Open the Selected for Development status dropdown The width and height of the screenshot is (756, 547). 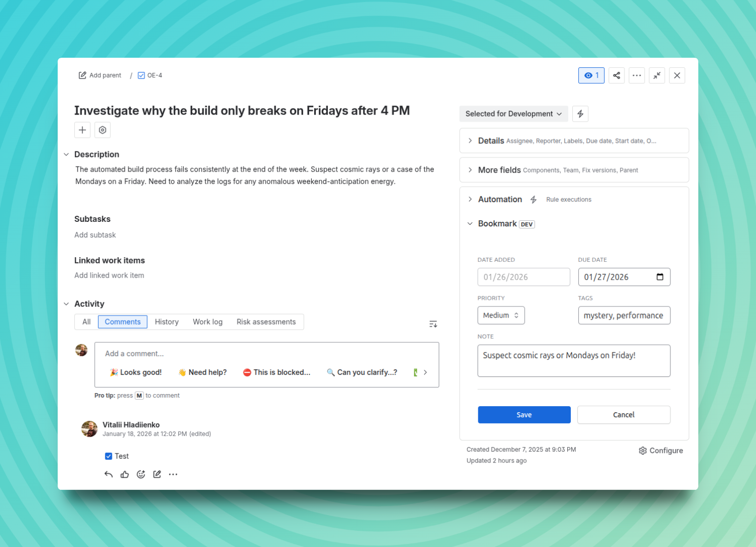click(513, 113)
